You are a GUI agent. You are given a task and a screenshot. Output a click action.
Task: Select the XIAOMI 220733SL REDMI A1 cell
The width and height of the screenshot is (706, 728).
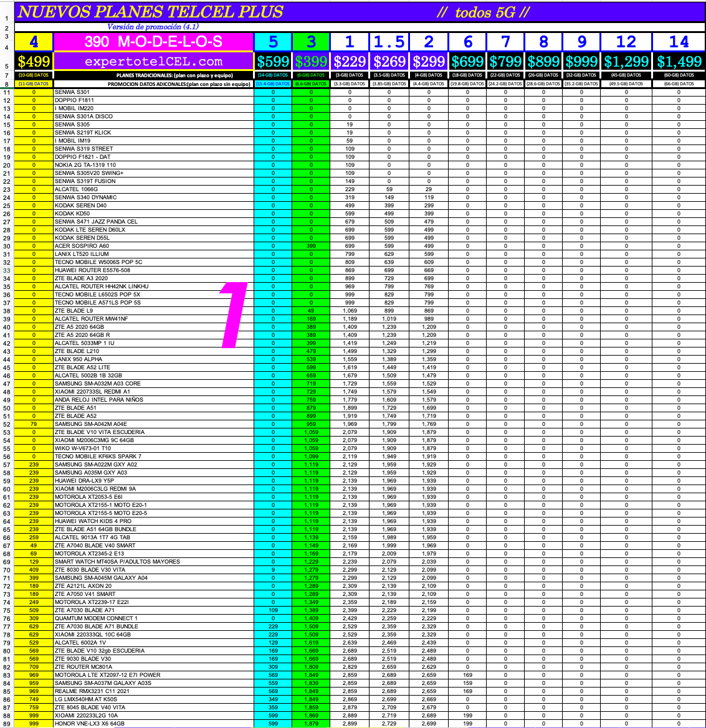(x=153, y=392)
